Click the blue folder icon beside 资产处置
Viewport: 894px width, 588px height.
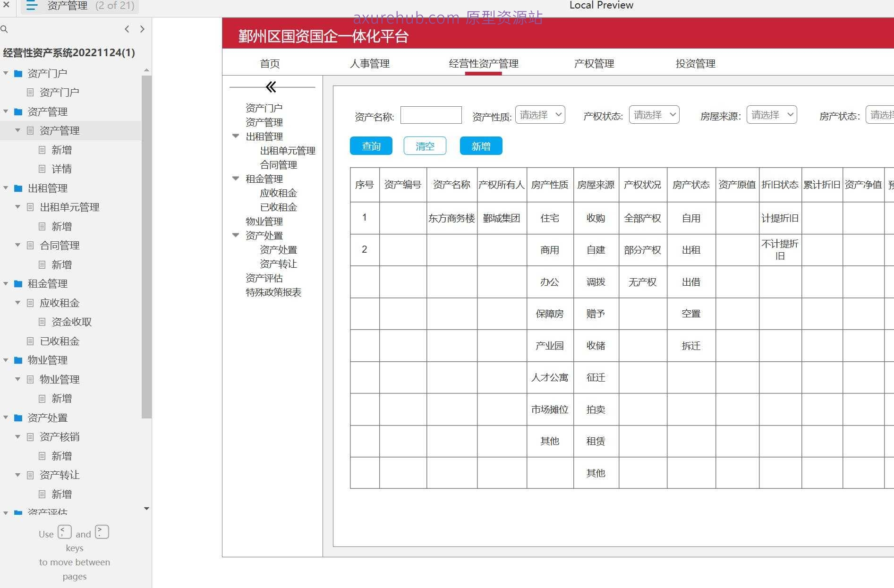[18, 418]
